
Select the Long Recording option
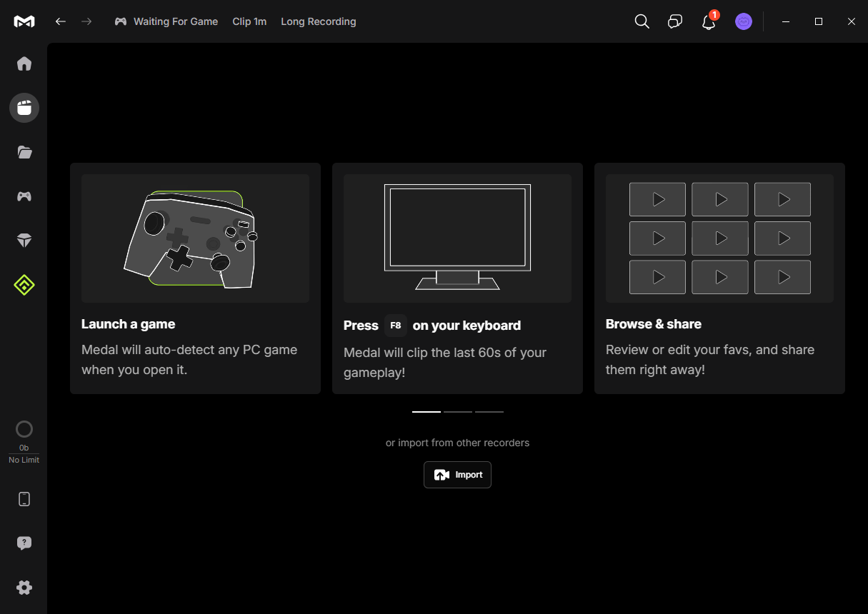point(319,21)
